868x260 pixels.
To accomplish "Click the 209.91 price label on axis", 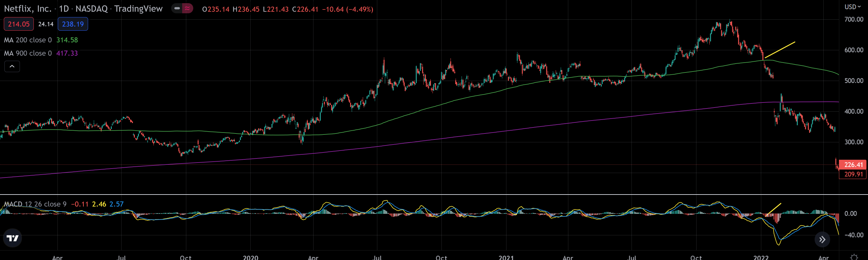I will 853,174.
